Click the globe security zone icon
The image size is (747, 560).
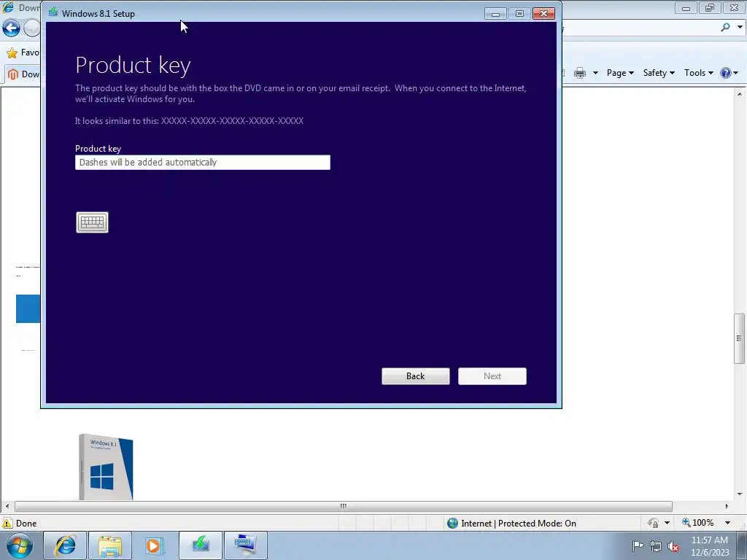(x=452, y=524)
